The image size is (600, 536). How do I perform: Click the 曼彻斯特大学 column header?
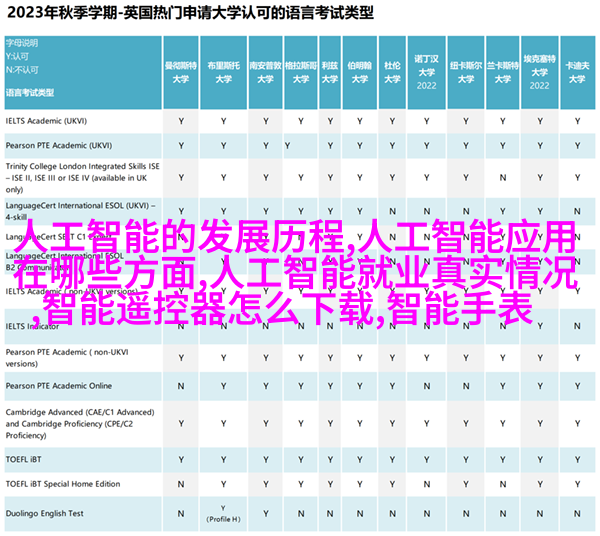181,72
